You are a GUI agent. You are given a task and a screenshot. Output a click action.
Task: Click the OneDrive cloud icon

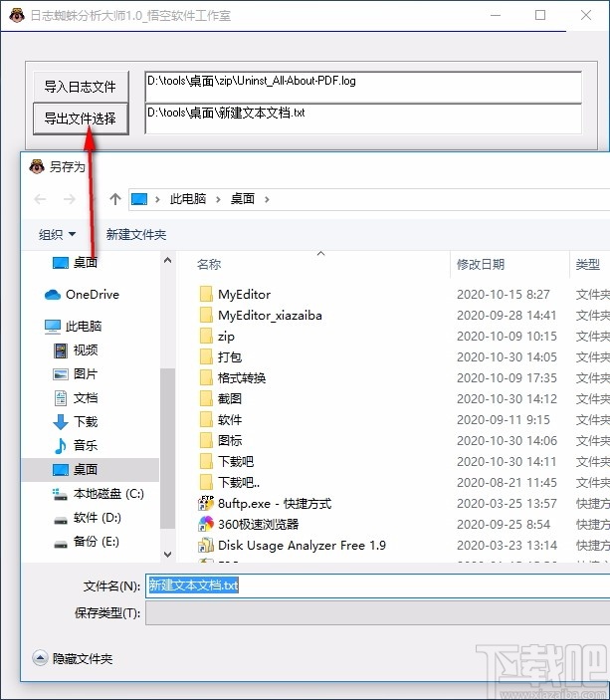point(53,295)
